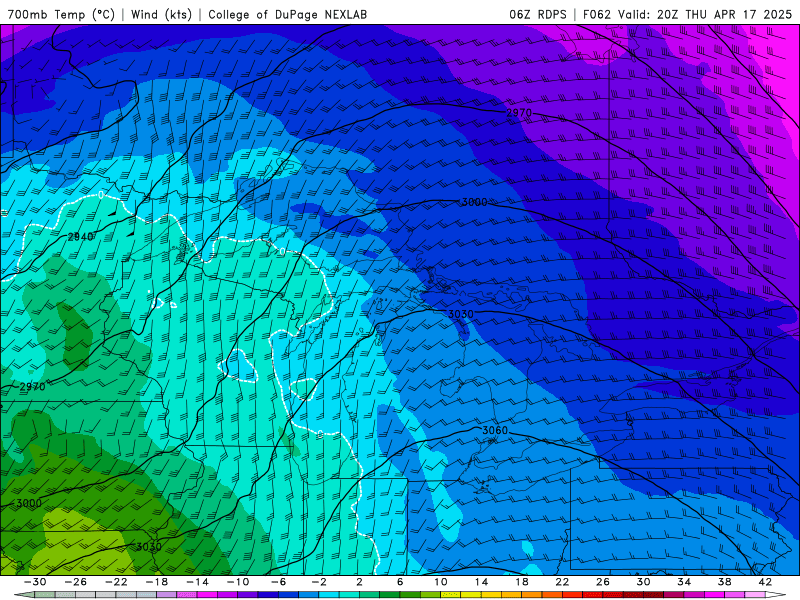Click the -26 color scale tick label

(x=75, y=582)
